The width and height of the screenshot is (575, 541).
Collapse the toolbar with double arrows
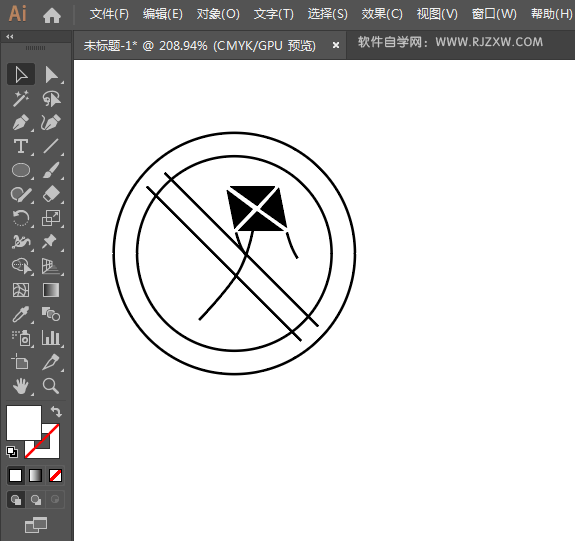[10, 37]
